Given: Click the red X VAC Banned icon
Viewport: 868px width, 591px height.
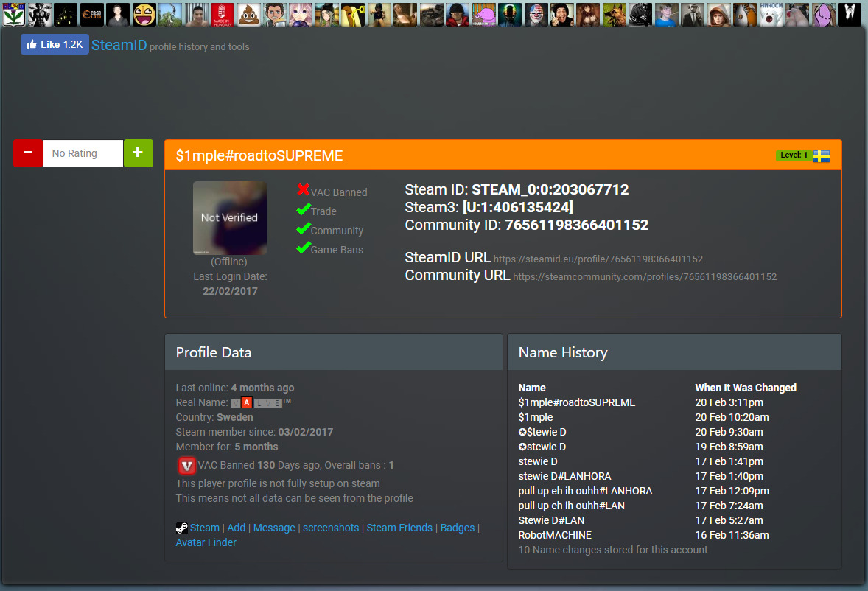Looking at the screenshot, I should [x=303, y=190].
